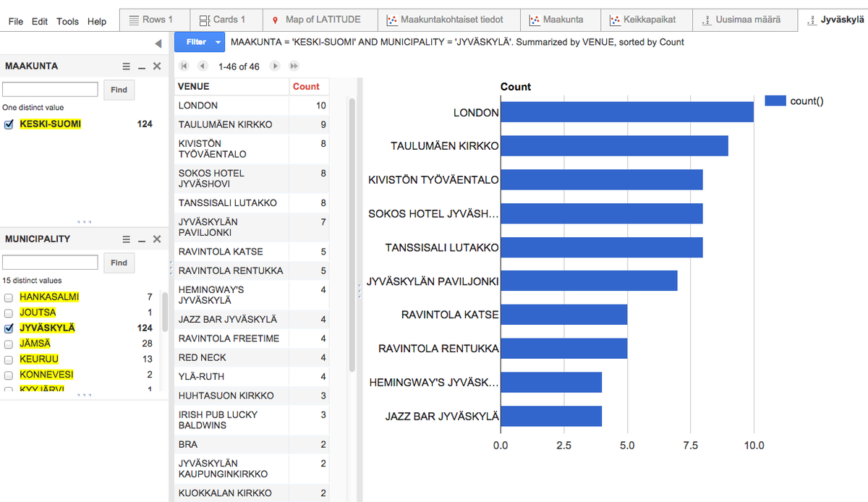Close the MUNICIPALITY filter panel
This screenshot has width=868, height=502.
pos(157,239)
